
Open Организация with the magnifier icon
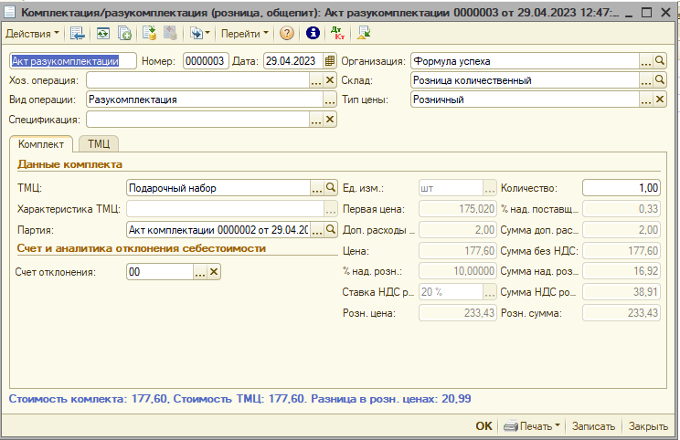tap(659, 61)
